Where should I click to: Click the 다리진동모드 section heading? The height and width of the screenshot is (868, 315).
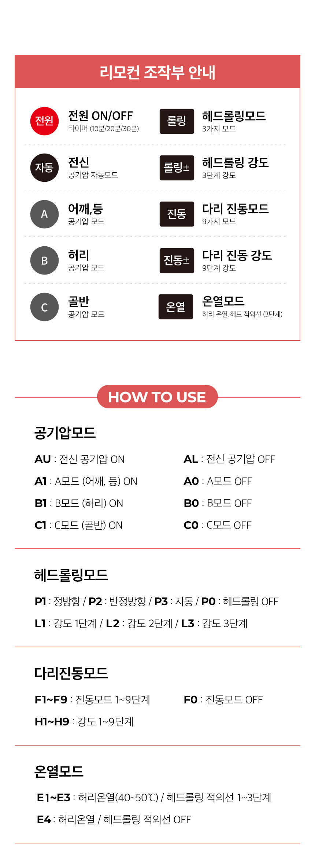point(71,673)
